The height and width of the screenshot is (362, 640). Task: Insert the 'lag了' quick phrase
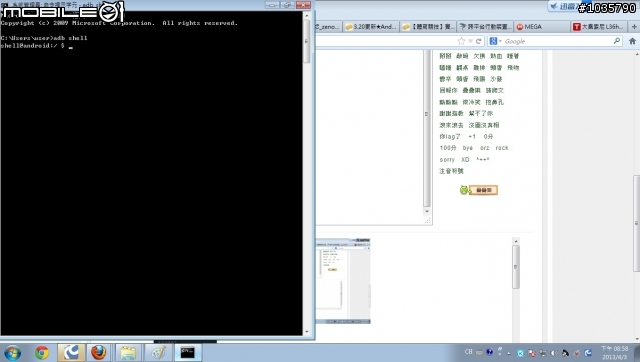click(450, 136)
